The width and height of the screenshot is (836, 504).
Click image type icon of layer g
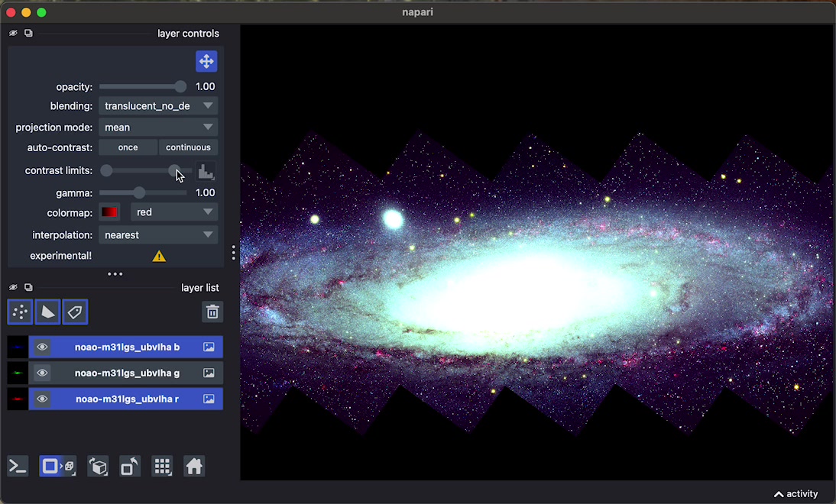[x=209, y=373]
